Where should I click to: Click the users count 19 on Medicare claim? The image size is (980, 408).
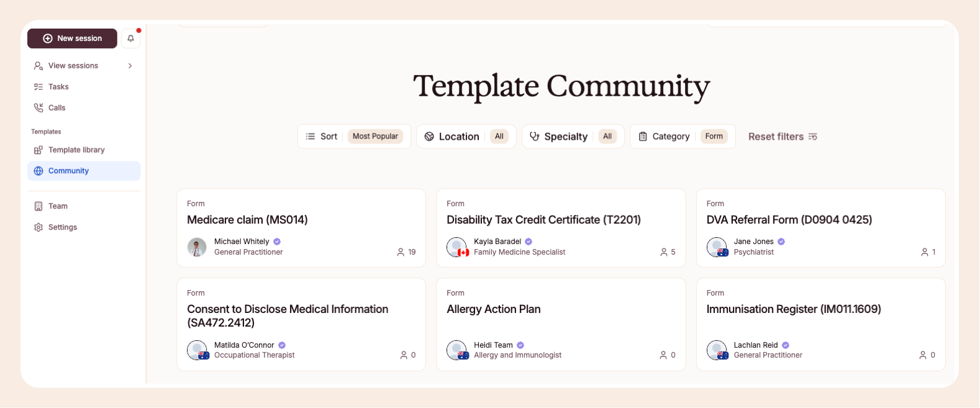click(406, 252)
